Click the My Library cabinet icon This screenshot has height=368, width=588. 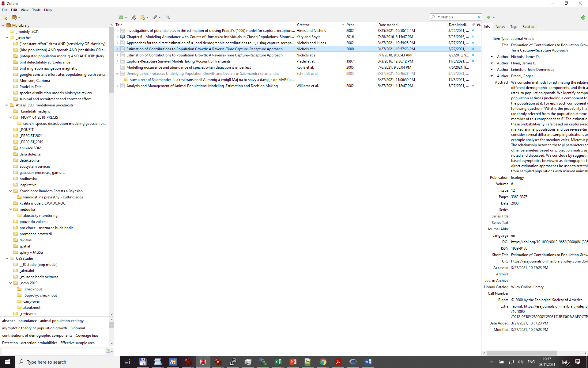click(9, 25)
